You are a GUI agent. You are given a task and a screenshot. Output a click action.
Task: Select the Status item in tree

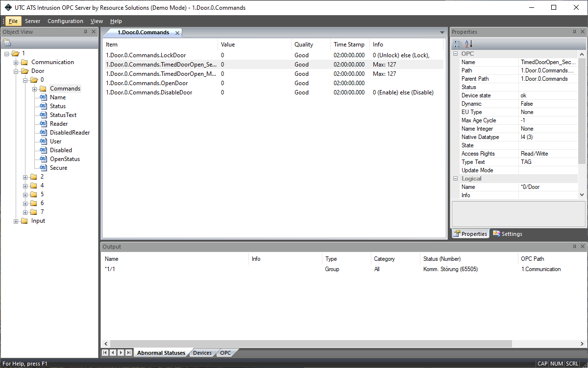coord(58,106)
